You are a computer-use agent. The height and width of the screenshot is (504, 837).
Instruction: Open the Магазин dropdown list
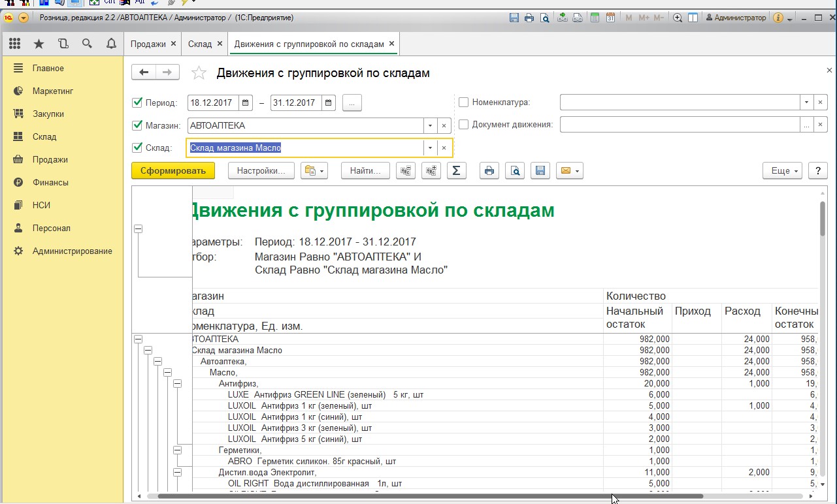click(430, 125)
